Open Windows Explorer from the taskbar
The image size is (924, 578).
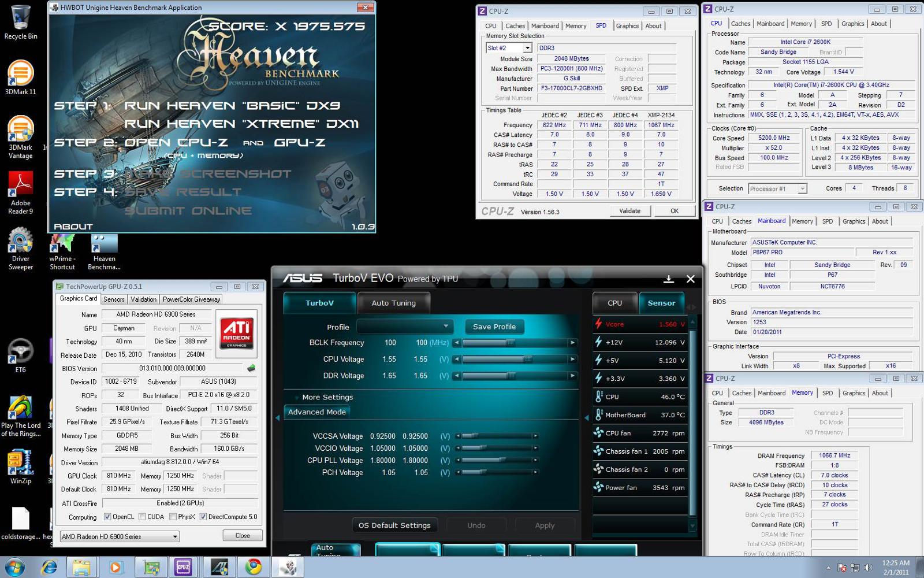coord(81,568)
